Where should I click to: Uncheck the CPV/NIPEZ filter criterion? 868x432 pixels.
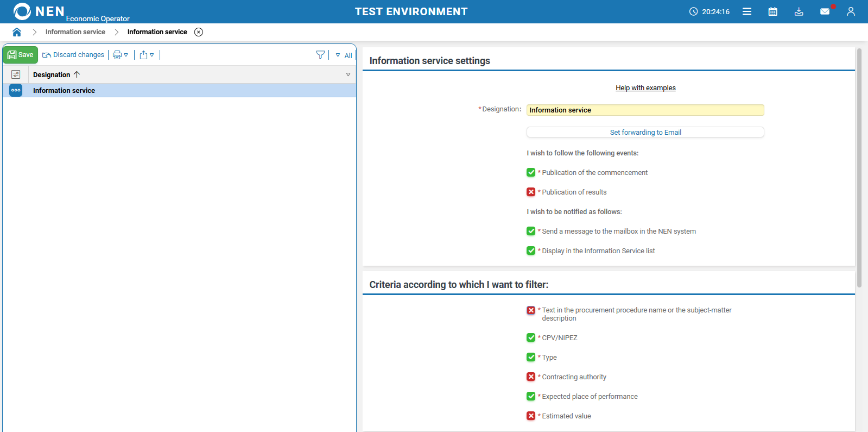[x=531, y=337]
